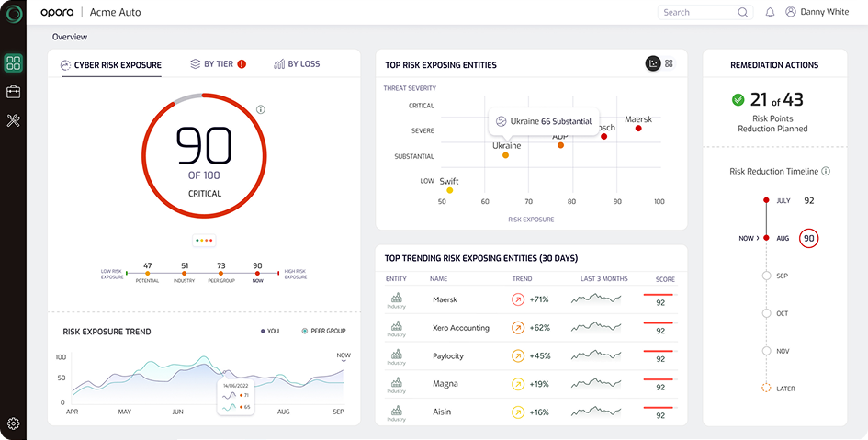The image size is (868, 440).
Task: Select the SEP marker on risk timeline
Action: pyautogui.click(x=766, y=276)
